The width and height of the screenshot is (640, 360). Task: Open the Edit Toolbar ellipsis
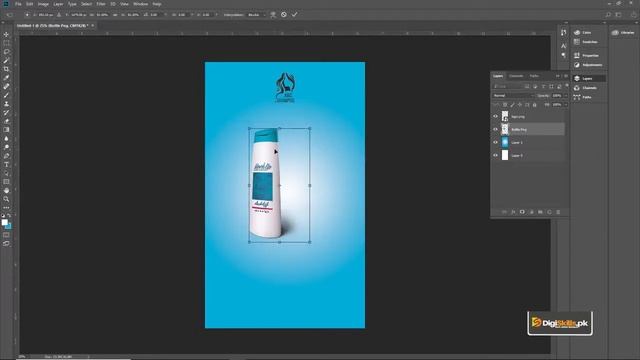pos(6,208)
